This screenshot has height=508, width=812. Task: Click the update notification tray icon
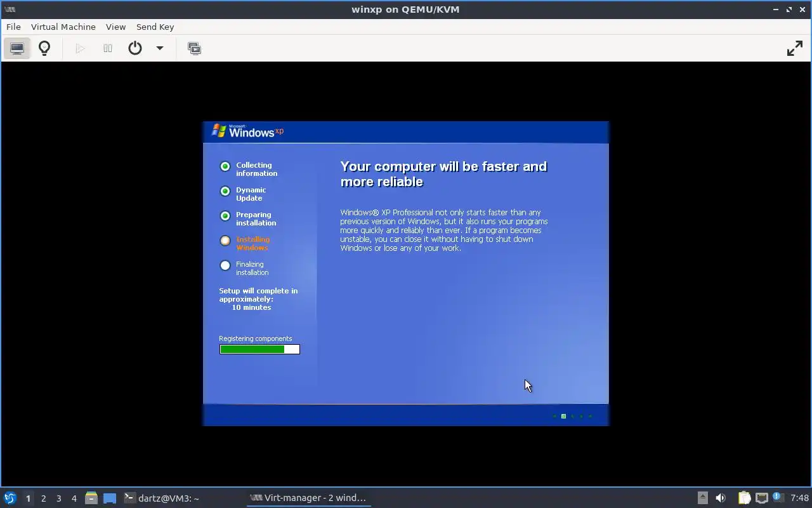tap(778, 498)
